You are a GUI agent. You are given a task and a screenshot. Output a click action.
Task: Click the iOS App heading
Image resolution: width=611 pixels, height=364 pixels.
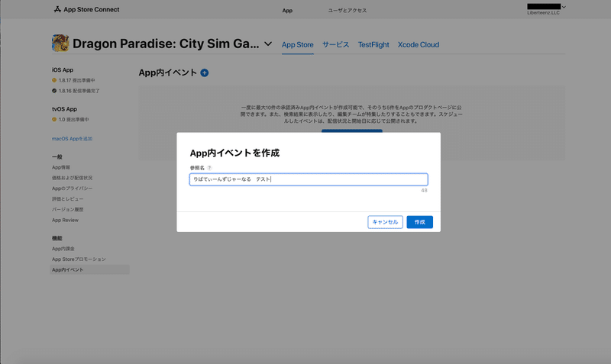pyautogui.click(x=63, y=70)
